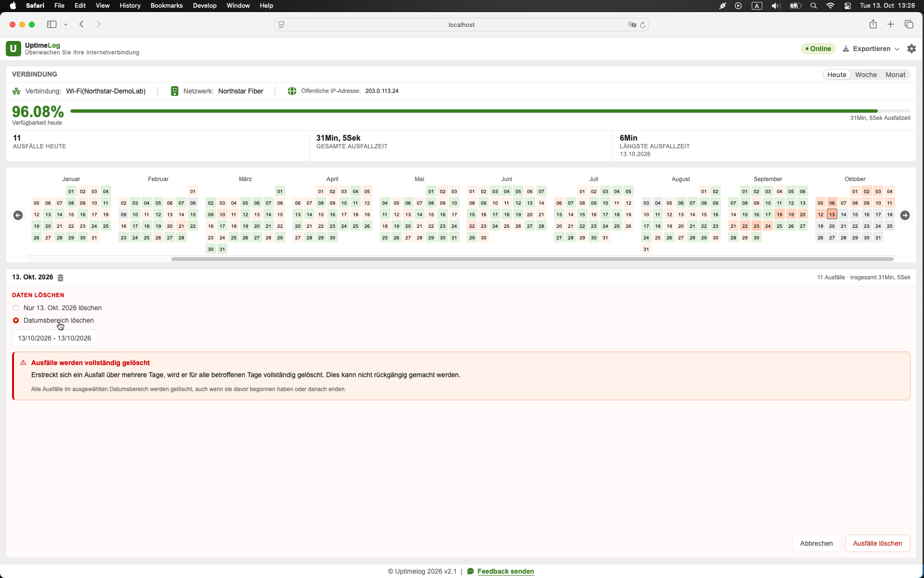Image resolution: width=924 pixels, height=578 pixels.
Task: Go to next calendar year arrow
Action: click(x=905, y=215)
